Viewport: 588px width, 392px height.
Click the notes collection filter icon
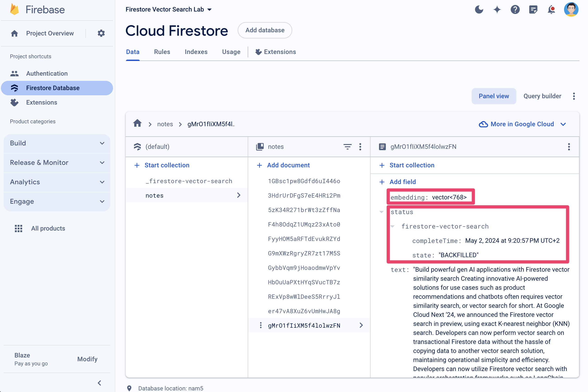click(x=347, y=147)
